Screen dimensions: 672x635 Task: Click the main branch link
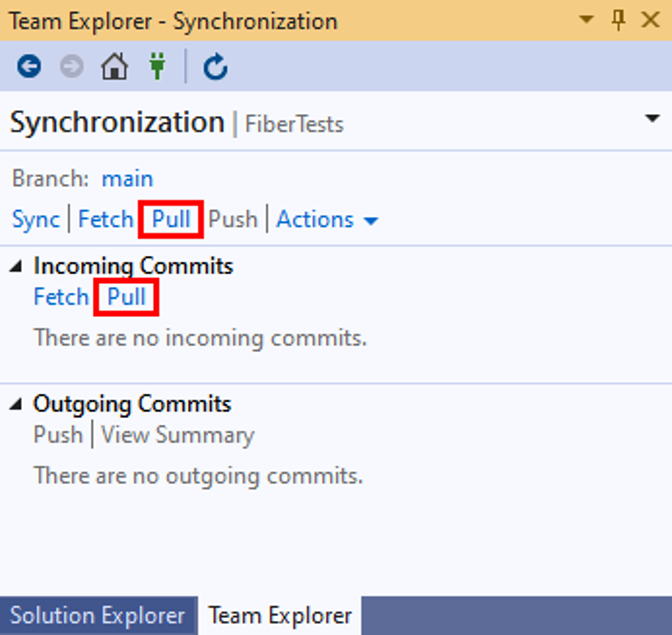pos(127,179)
